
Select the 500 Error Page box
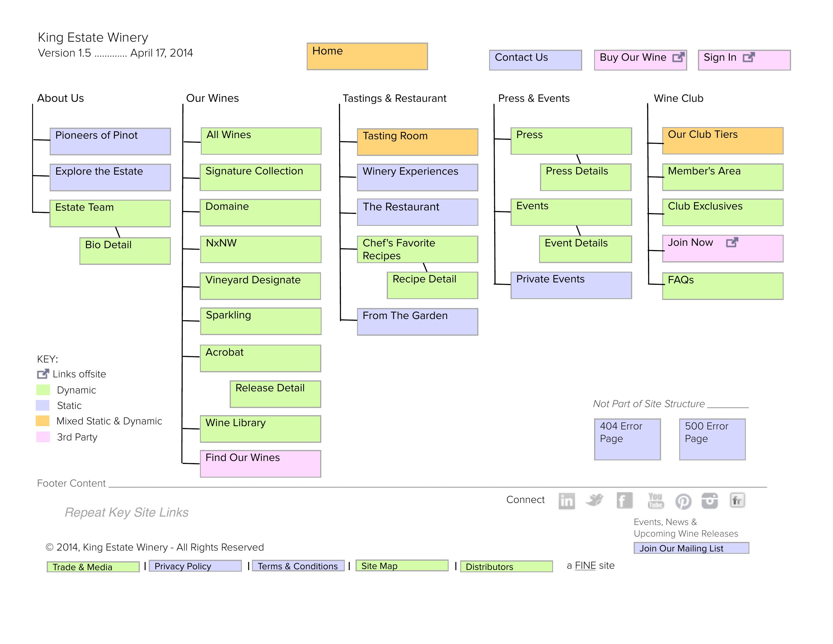coord(713,440)
